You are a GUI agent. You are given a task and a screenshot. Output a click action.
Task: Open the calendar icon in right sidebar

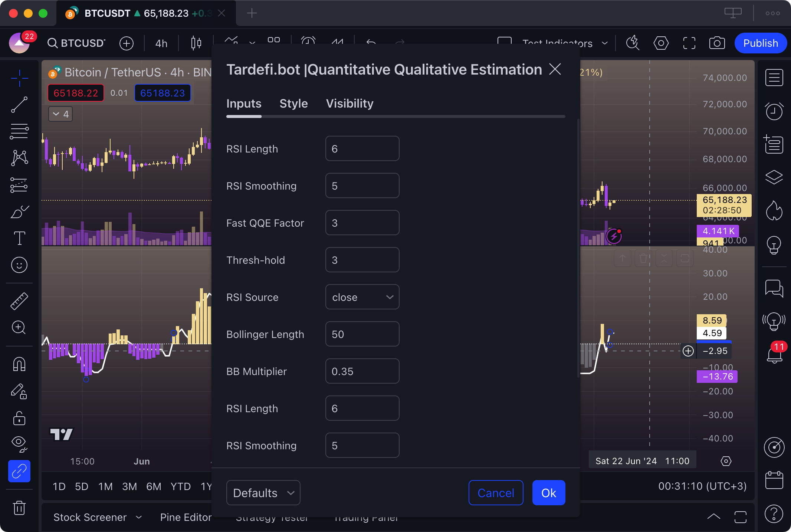tap(774, 480)
